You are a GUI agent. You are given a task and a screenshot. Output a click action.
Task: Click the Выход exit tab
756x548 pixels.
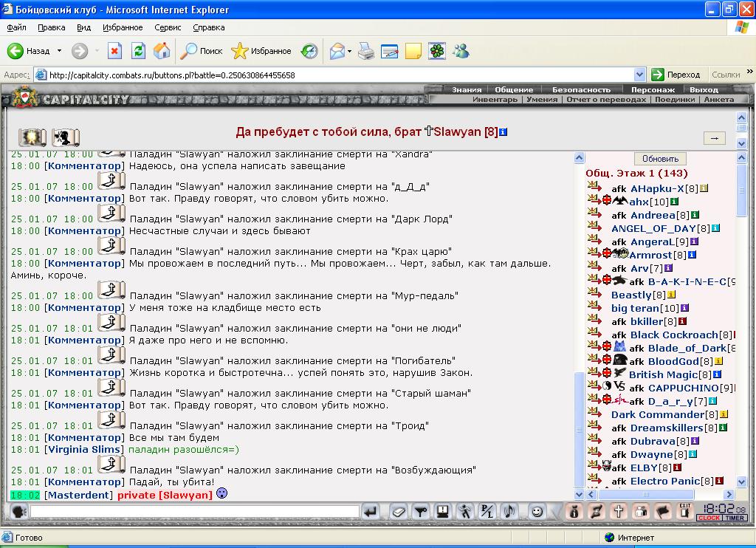click(x=704, y=89)
